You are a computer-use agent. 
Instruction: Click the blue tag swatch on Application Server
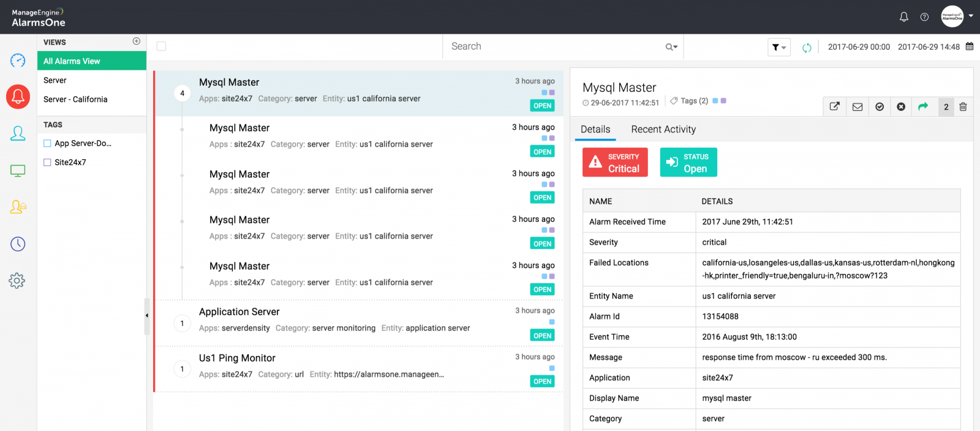coord(552,322)
